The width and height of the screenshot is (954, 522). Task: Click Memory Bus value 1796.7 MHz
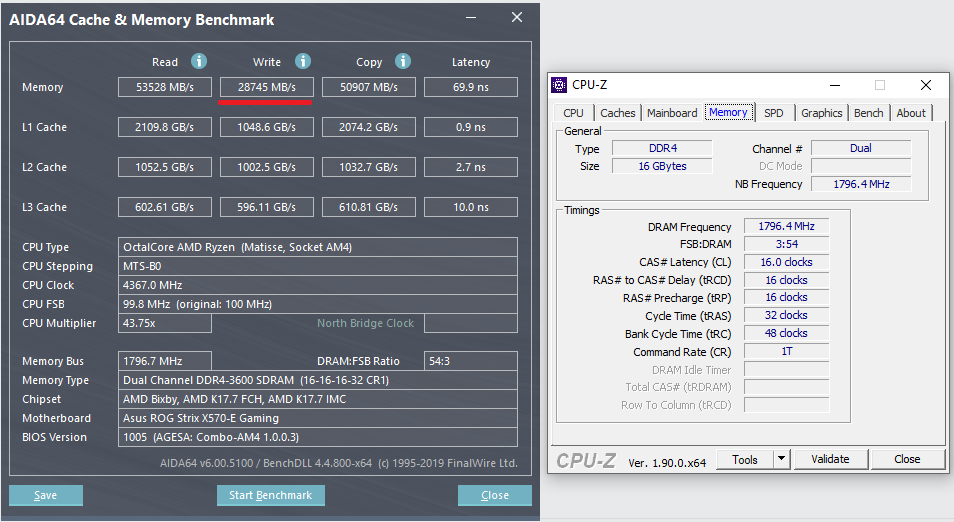165,361
